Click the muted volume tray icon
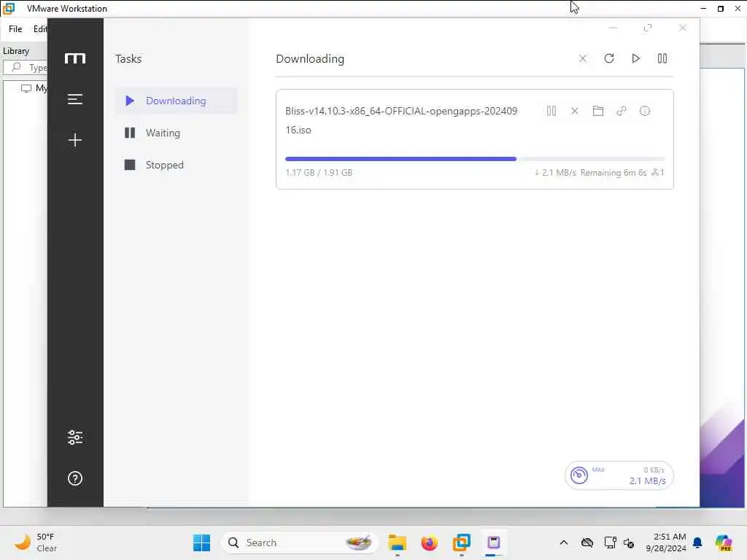747x560 pixels. coord(629,542)
